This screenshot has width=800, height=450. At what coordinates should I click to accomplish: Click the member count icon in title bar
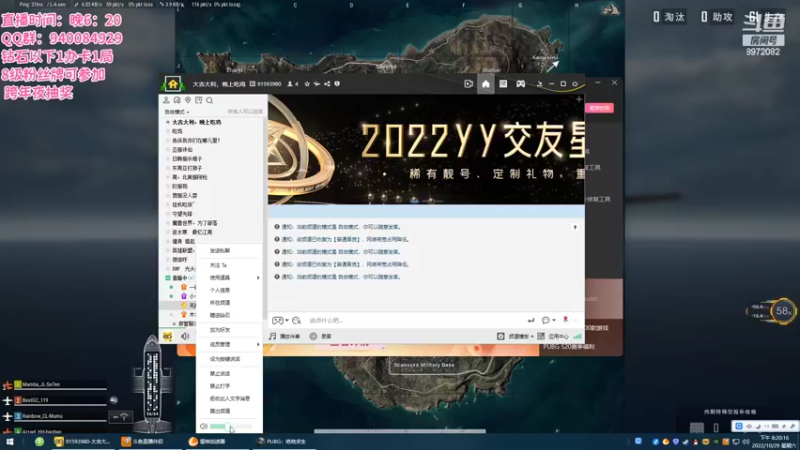[292, 84]
